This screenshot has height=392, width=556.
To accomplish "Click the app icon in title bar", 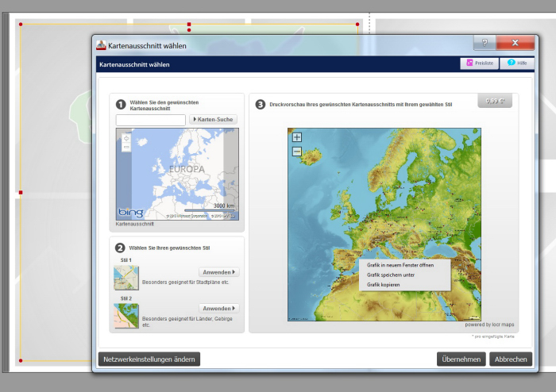I will click(102, 46).
